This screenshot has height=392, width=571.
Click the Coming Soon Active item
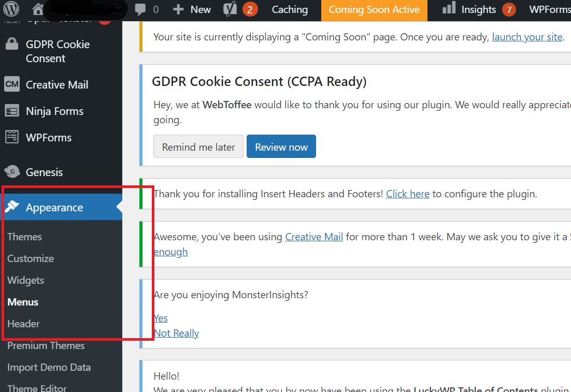[374, 9]
